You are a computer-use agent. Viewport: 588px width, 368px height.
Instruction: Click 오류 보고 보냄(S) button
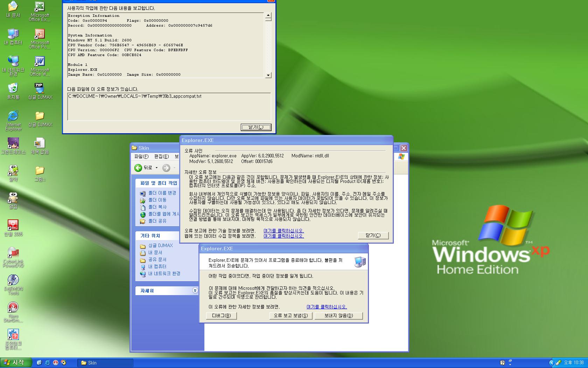[x=291, y=315]
